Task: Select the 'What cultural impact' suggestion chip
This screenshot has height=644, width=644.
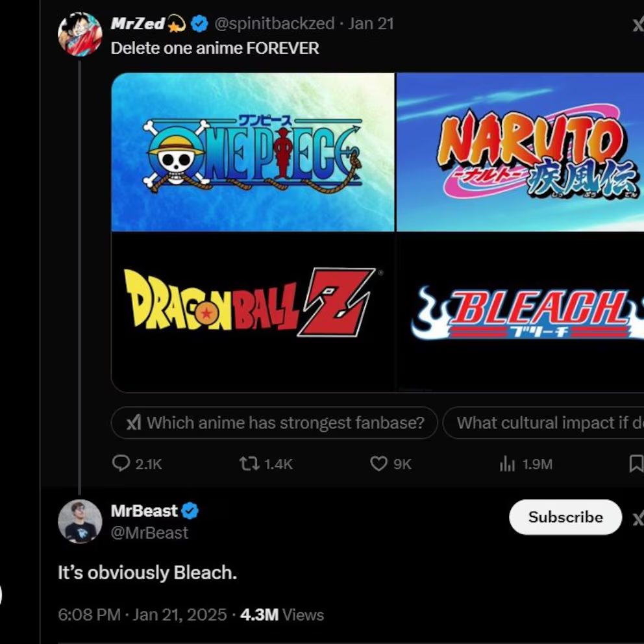Action: [x=545, y=423]
